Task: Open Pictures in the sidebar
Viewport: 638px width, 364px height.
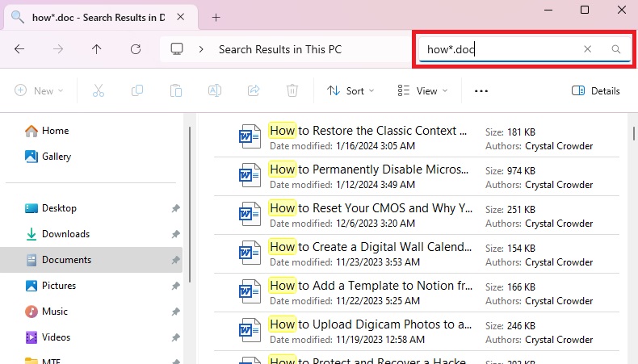Action: (x=50, y=286)
